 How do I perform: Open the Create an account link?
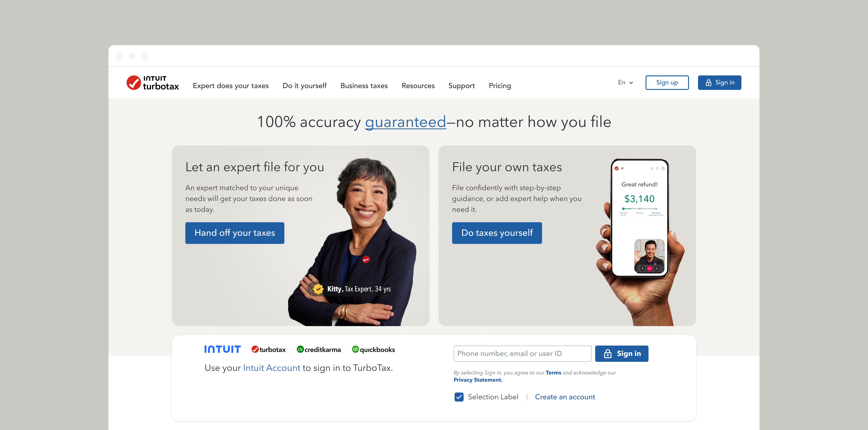click(x=565, y=397)
